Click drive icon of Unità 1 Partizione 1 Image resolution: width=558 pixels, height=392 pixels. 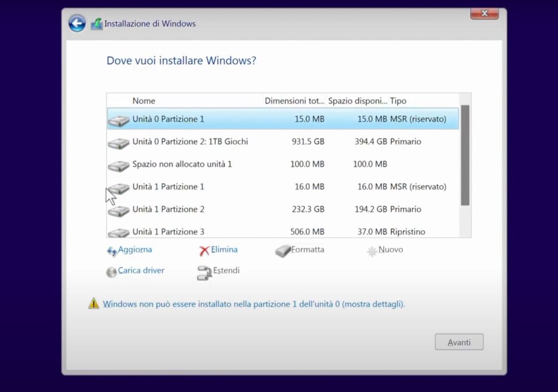pyautogui.click(x=118, y=188)
